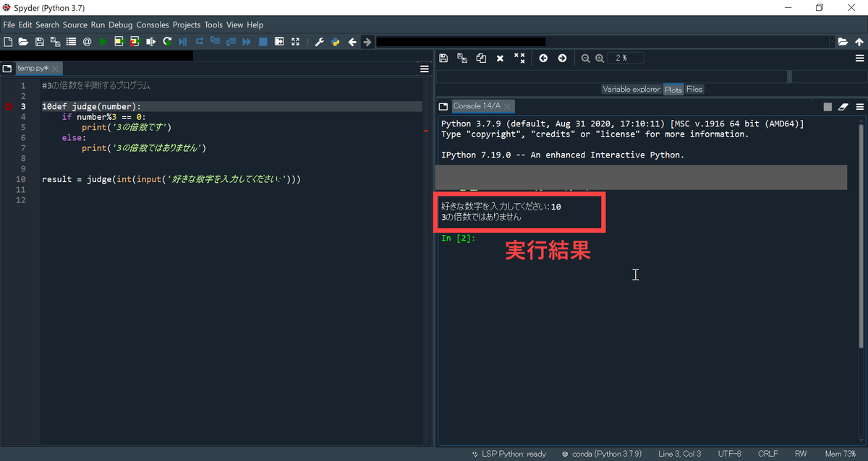This screenshot has height=461, width=868.
Task: Browse console tabs via the tab list icon
Action: [443, 106]
